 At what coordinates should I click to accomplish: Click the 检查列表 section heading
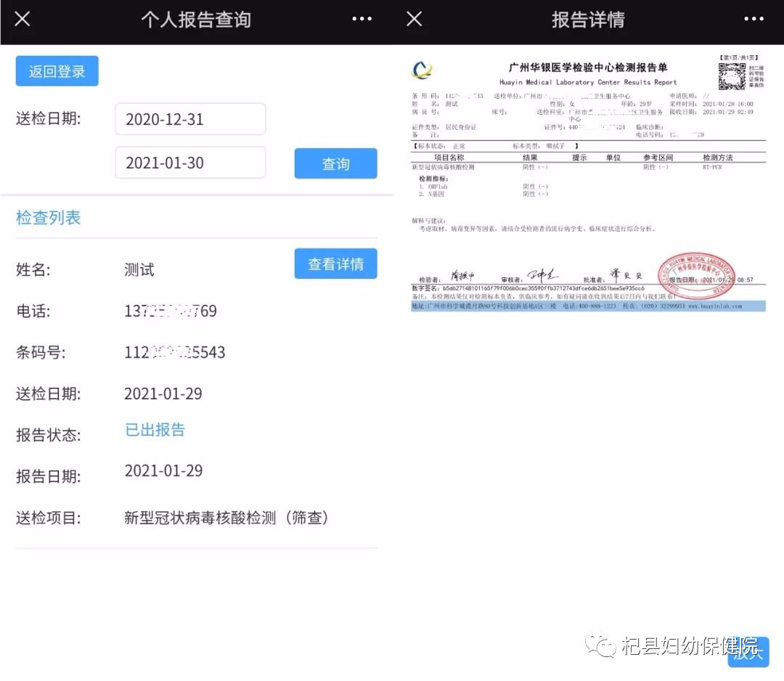tap(49, 217)
